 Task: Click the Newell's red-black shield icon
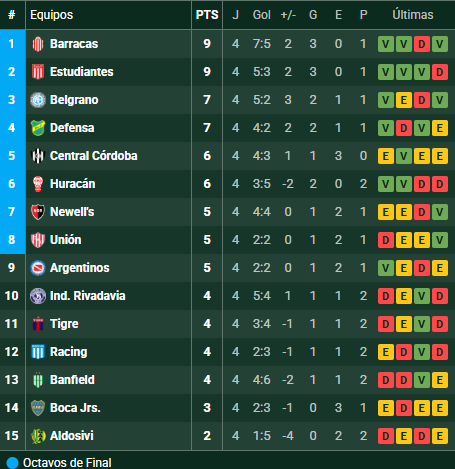pos(38,212)
